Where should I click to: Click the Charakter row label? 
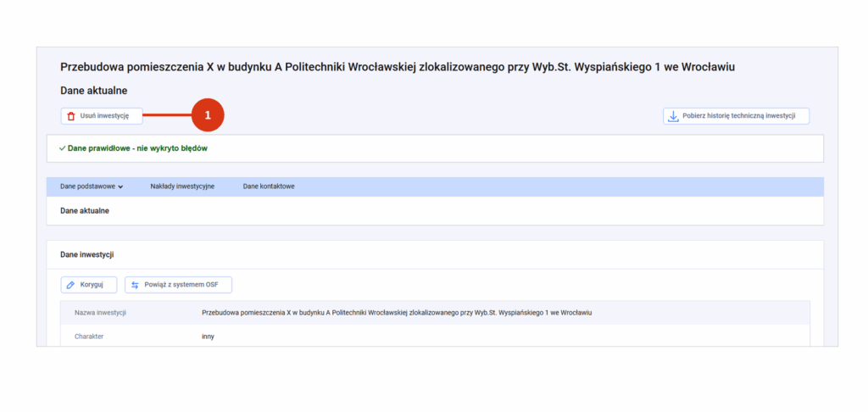tap(89, 337)
